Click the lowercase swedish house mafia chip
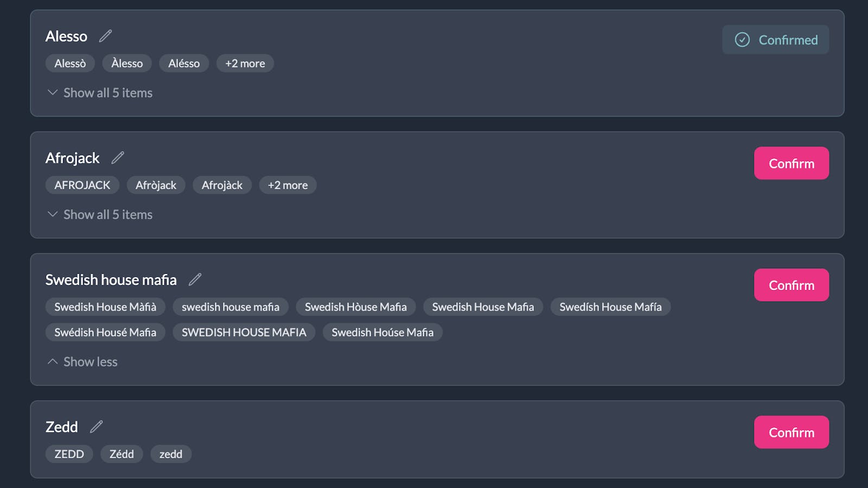This screenshot has width=868, height=488. (231, 307)
